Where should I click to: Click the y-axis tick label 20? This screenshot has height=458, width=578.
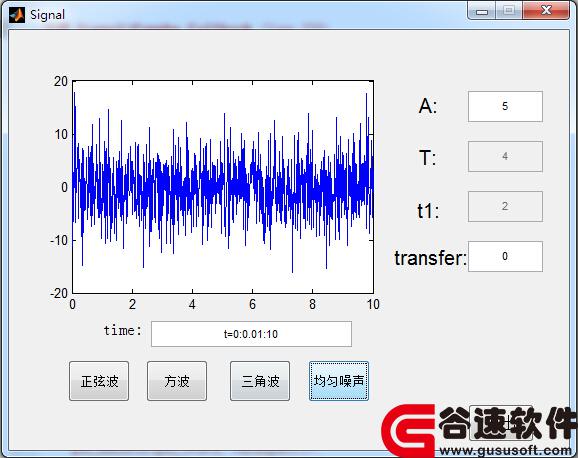[x=61, y=81]
